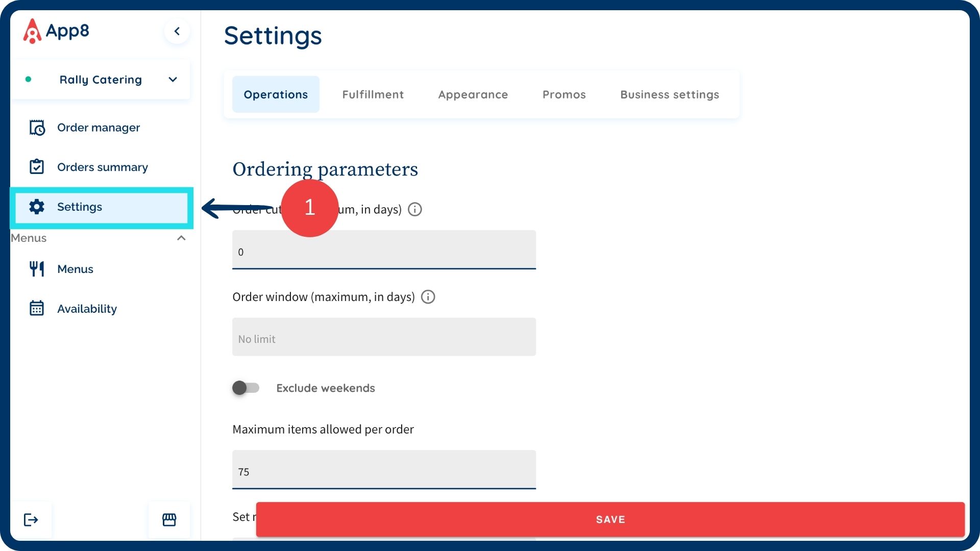Open the Business settings tab
The image size is (980, 551).
pyautogui.click(x=669, y=94)
